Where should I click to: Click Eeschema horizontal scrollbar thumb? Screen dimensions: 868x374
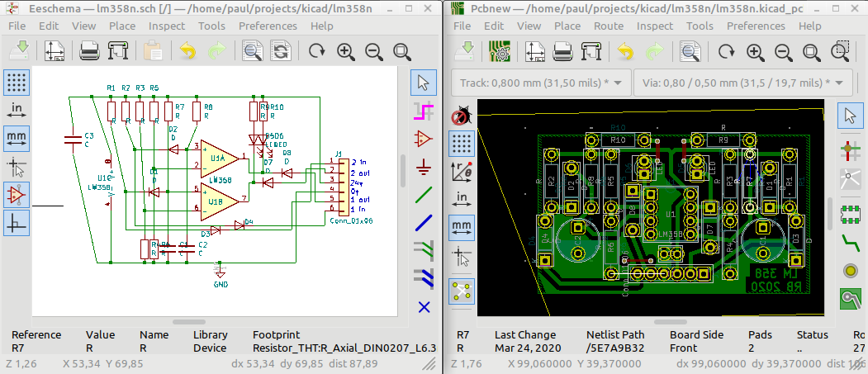pyautogui.click(x=189, y=321)
